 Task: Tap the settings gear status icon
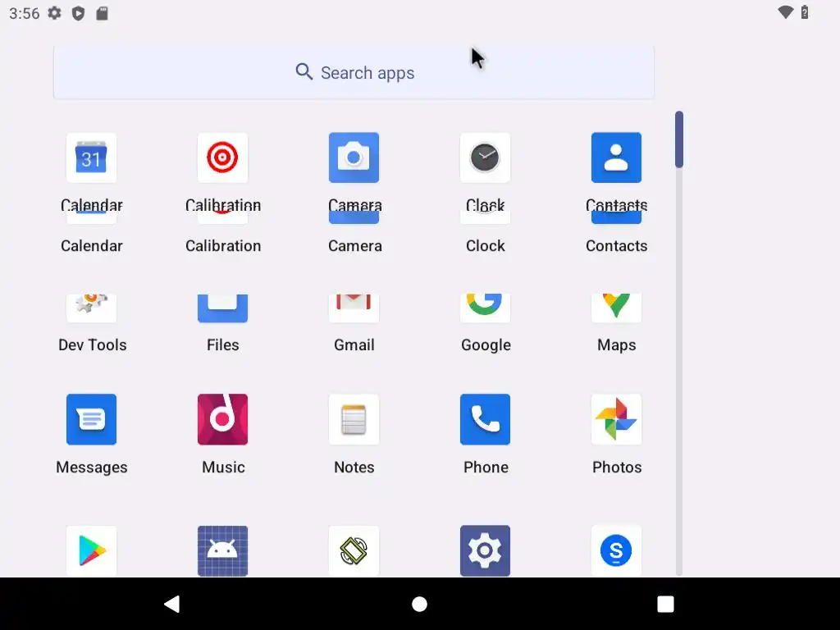(55, 13)
